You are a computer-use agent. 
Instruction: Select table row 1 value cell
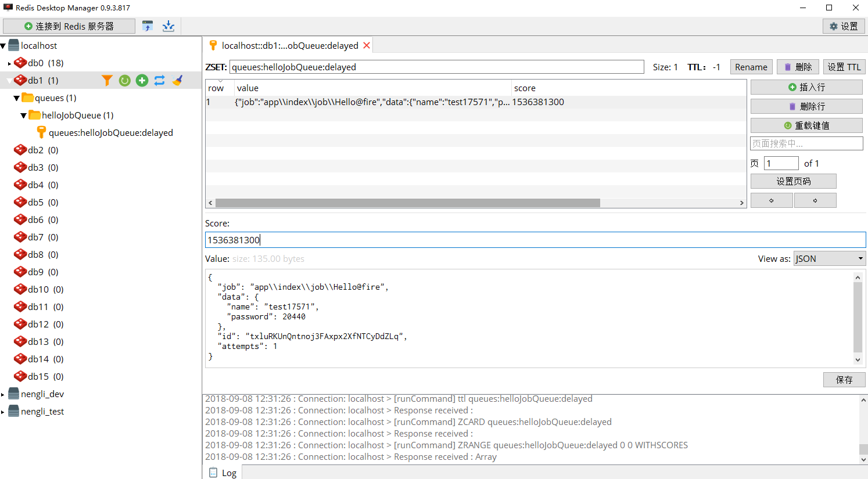[x=372, y=102]
